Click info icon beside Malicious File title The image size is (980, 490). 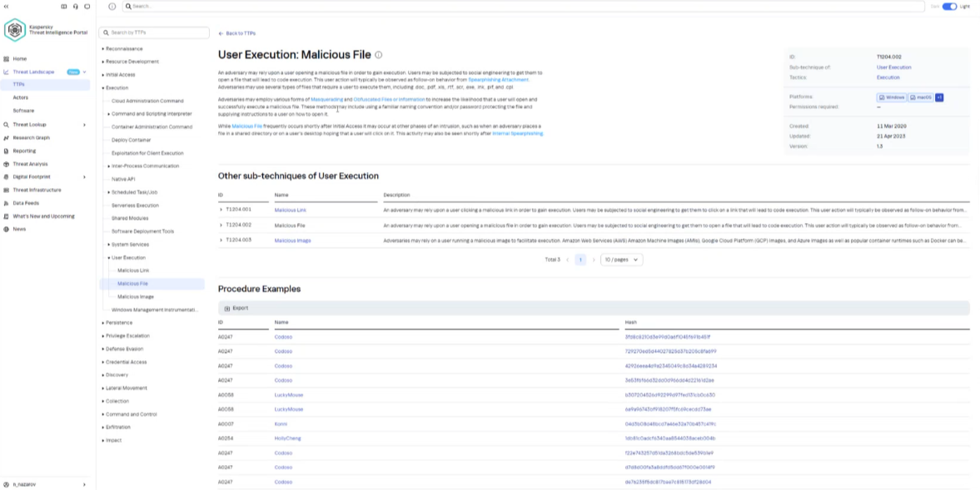379,55
